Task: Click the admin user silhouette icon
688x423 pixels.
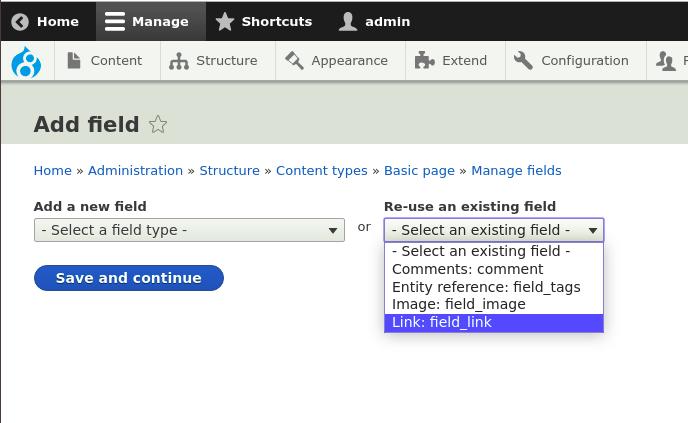Action: click(x=348, y=22)
